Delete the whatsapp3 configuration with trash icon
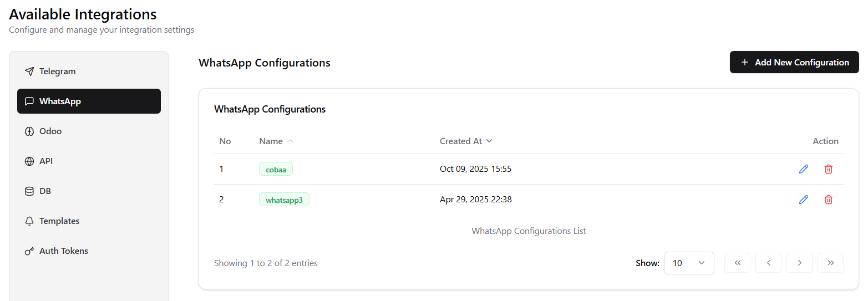Viewport: 868px width, 301px height. [829, 200]
